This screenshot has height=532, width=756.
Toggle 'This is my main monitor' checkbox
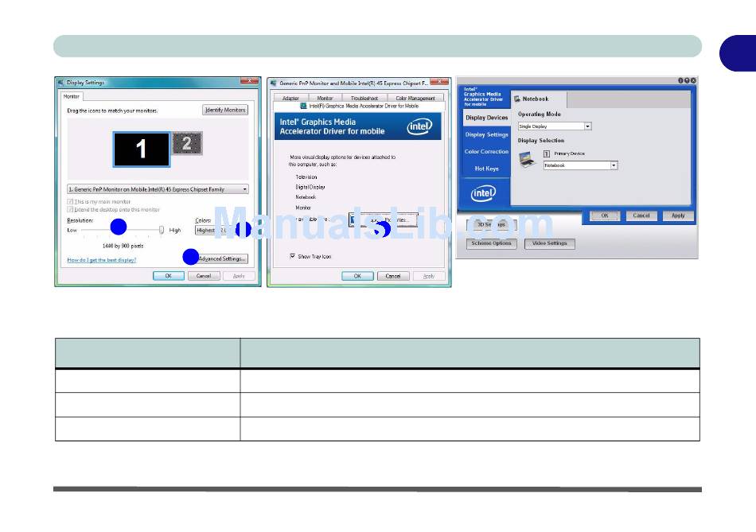tap(70, 201)
